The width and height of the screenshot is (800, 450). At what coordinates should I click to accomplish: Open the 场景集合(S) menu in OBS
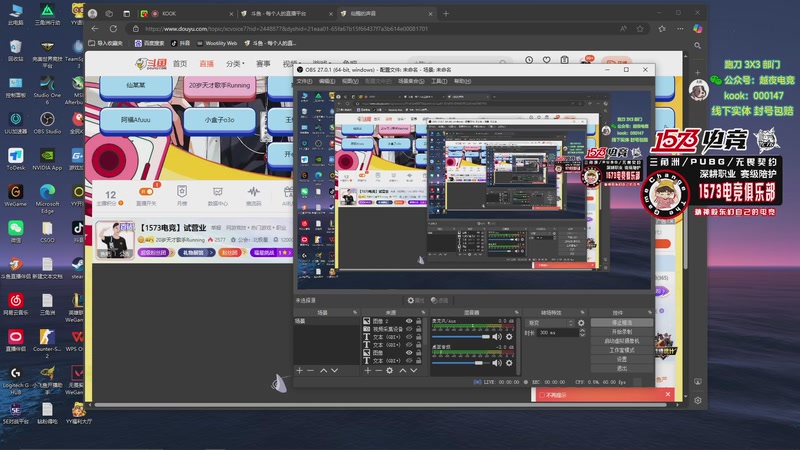click(411, 81)
